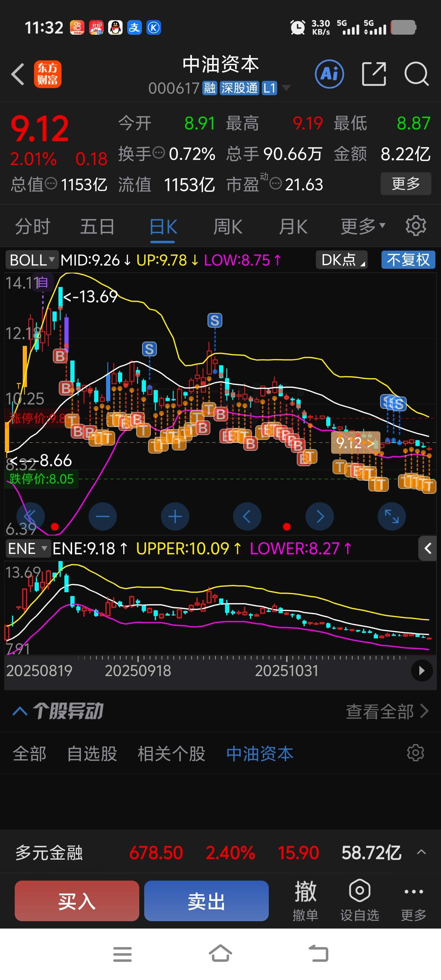
Task: Zoom out chart with minus button
Action: (102, 516)
